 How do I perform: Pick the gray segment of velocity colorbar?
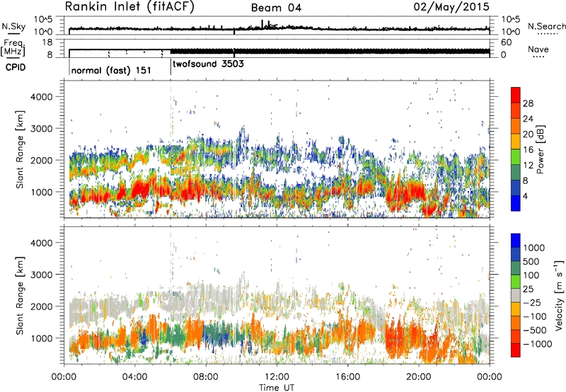click(x=516, y=296)
